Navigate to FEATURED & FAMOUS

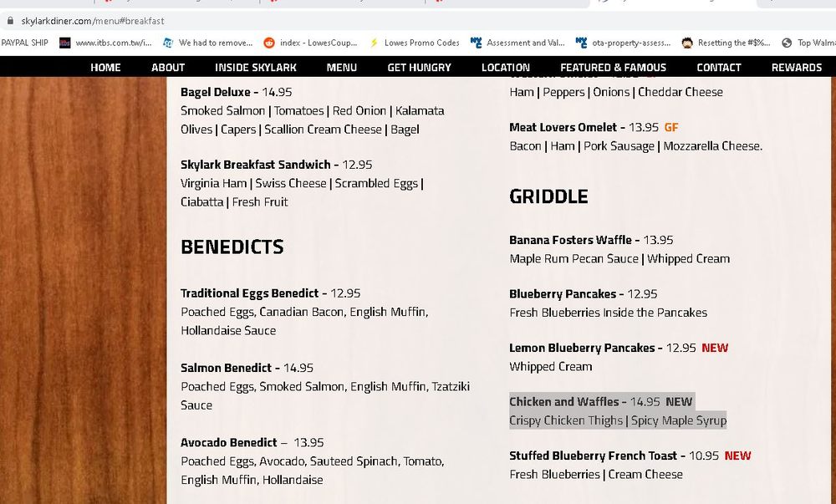613,68
